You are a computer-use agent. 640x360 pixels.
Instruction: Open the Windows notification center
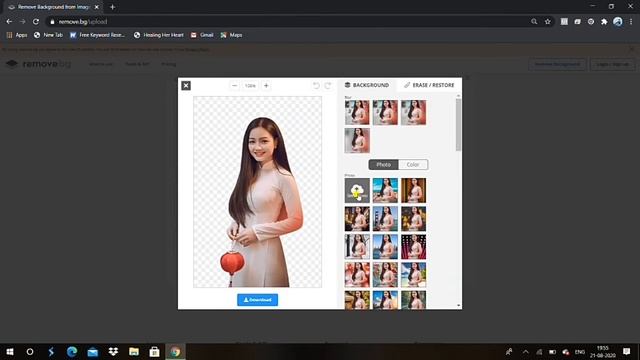click(627, 351)
